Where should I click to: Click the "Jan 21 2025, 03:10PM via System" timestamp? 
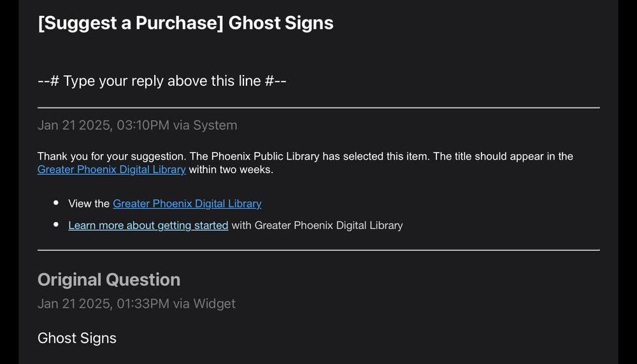(138, 125)
